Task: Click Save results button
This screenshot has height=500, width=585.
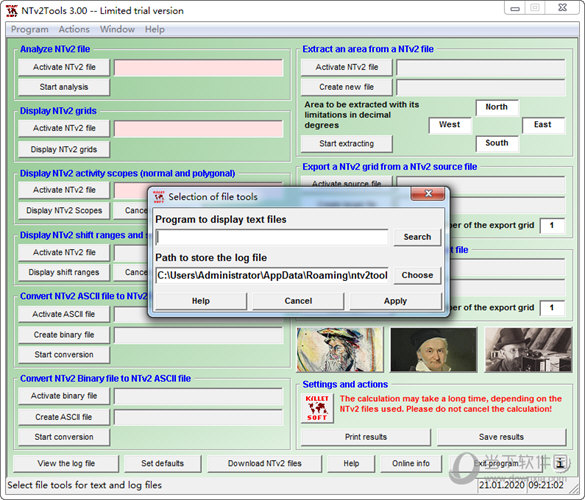Action: (501, 437)
